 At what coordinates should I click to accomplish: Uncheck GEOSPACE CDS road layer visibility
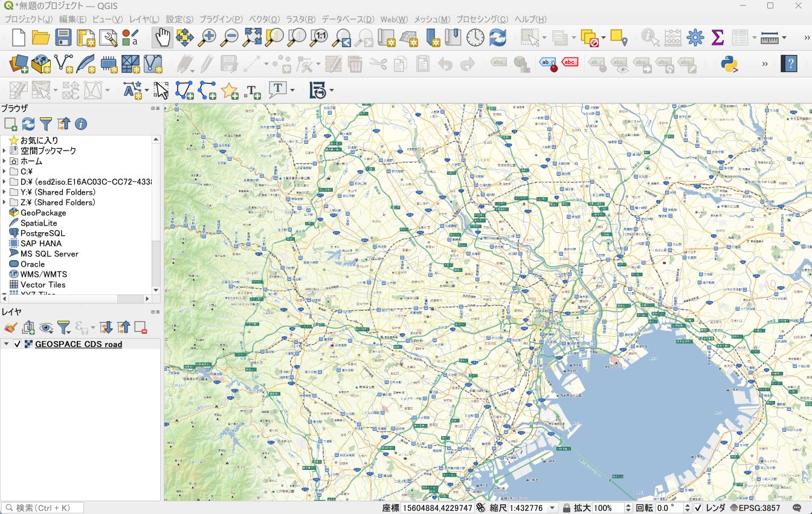click(18, 344)
